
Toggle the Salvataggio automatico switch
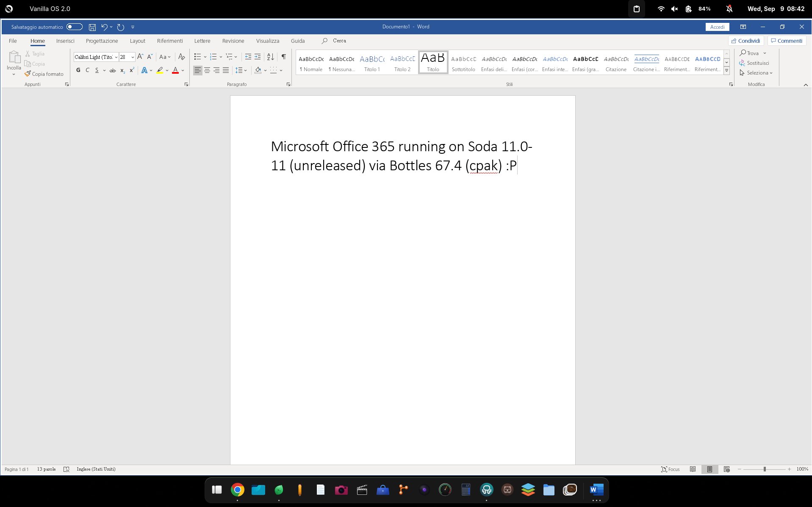74,27
